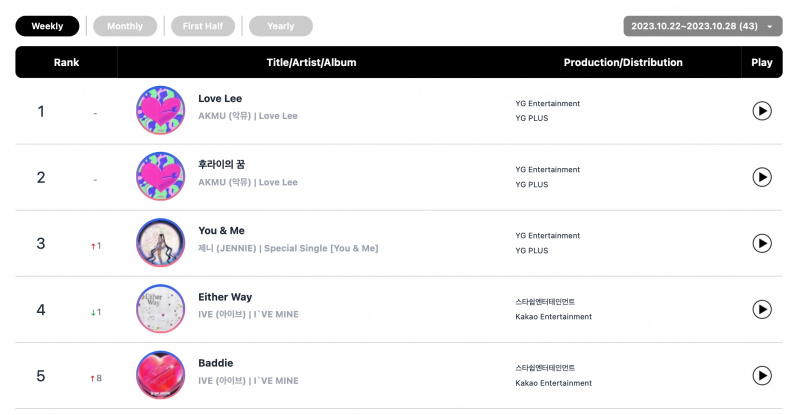Viewport: 800px width, 415px height.
Task: Click the Love Lee album cover at rank 1
Action: (x=161, y=110)
